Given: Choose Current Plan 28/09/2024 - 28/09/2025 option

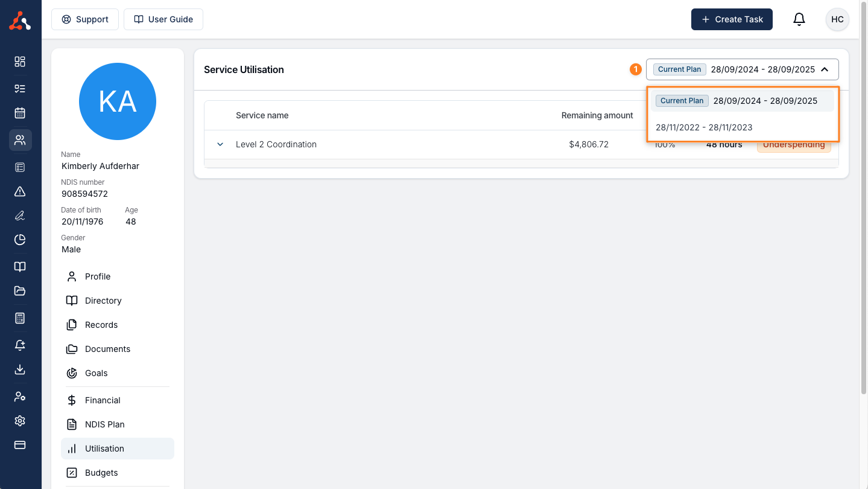Looking at the screenshot, I should pyautogui.click(x=742, y=101).
